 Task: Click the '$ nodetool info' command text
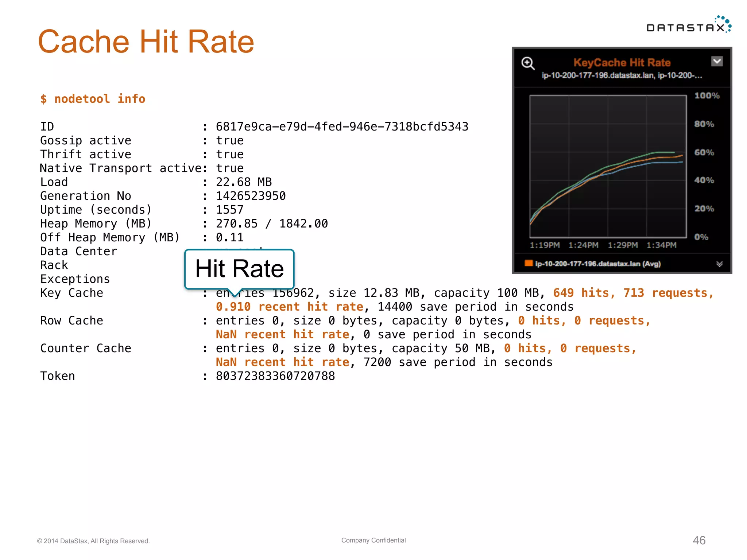tap(93, 99)
